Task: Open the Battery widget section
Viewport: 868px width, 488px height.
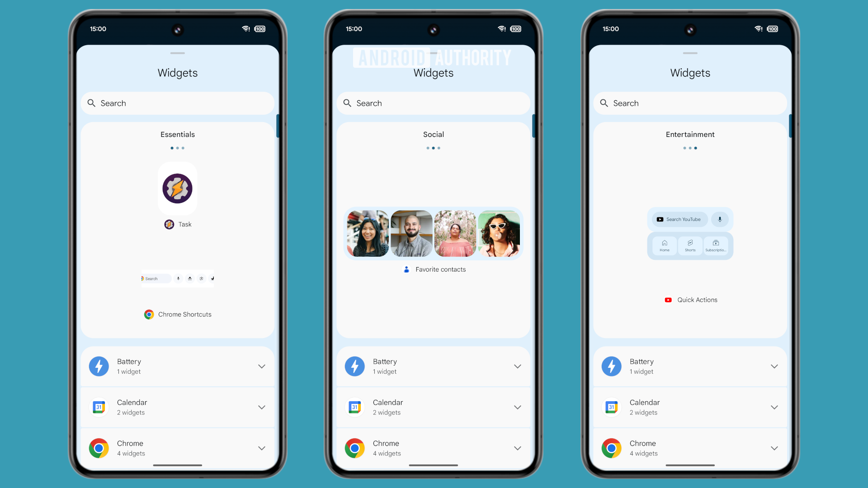Action: [x=177, y=365]
